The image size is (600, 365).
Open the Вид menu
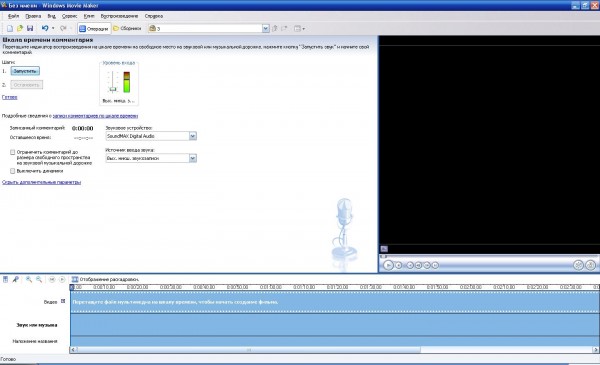click(x=52, y=16)
